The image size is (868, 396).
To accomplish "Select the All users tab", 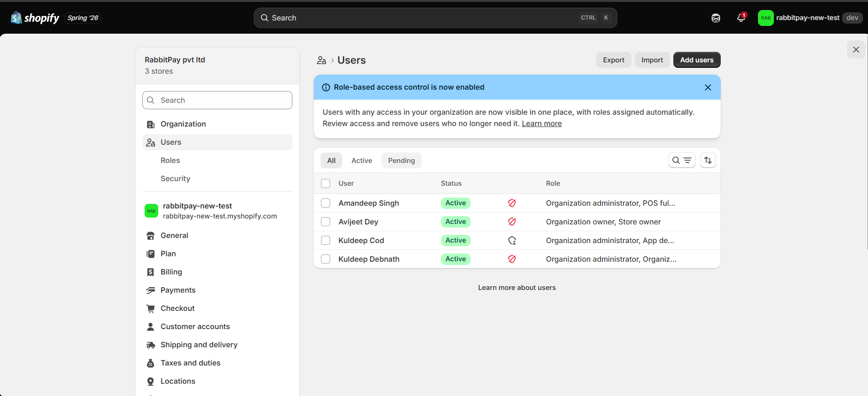I will 331,161.
